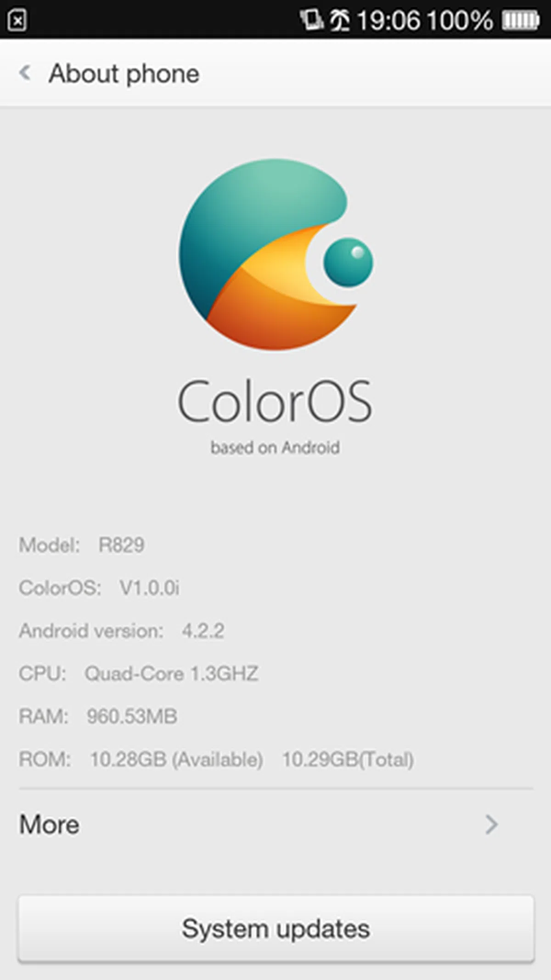Viewport: 551px width, 980px height.
Task: Tap the small teal sphere in the logo
Action: click(348, 263)
